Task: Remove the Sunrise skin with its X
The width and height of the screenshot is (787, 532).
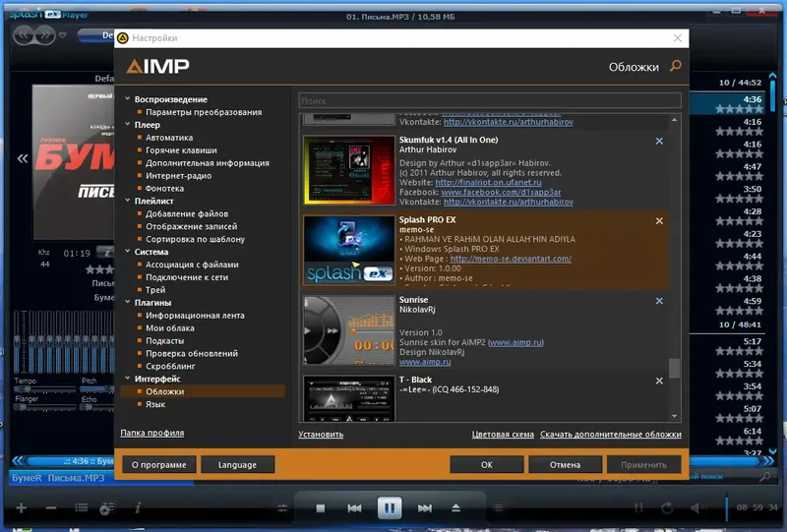Action: [659, 301]
